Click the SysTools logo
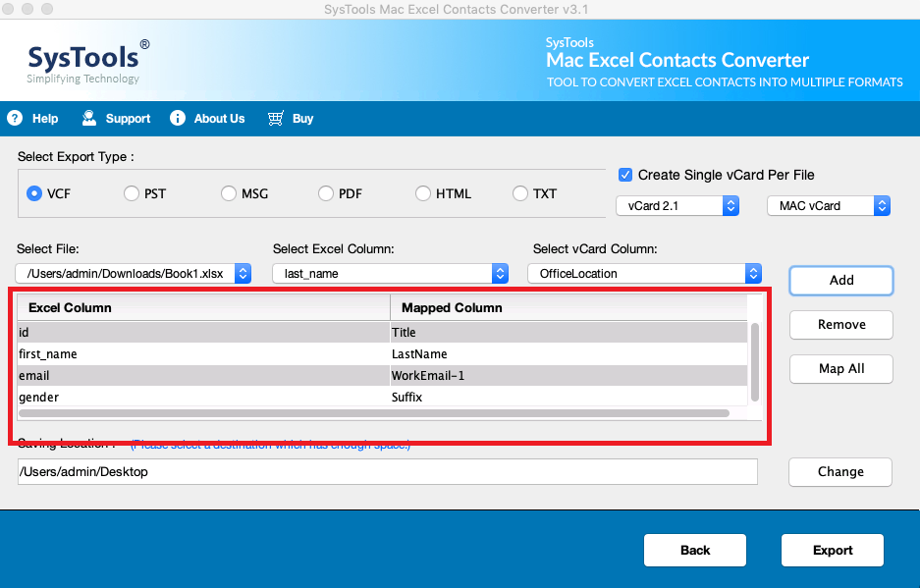 coord(88,62)
